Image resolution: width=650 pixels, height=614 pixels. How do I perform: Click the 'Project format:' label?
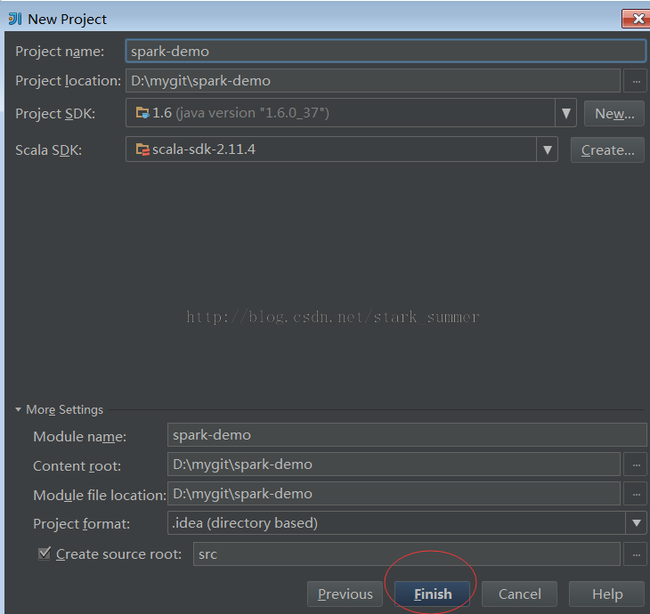tap(81, 524)
